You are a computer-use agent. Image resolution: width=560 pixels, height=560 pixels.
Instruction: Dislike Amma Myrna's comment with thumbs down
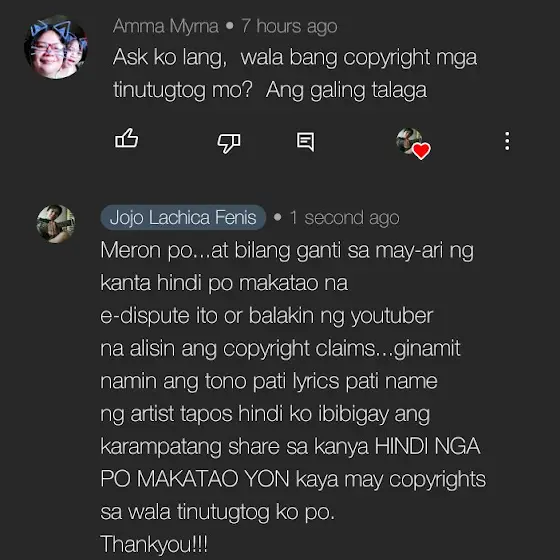click(229, 143)
